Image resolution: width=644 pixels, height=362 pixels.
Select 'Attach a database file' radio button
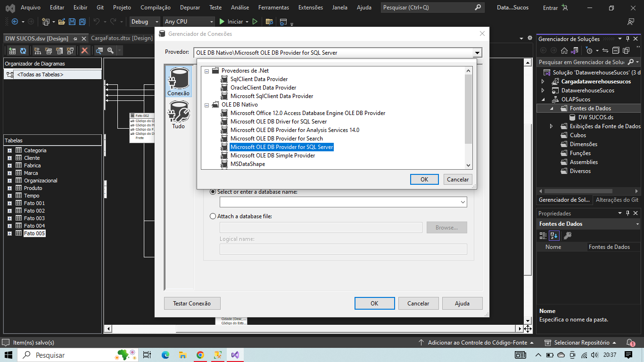(213, 216)
